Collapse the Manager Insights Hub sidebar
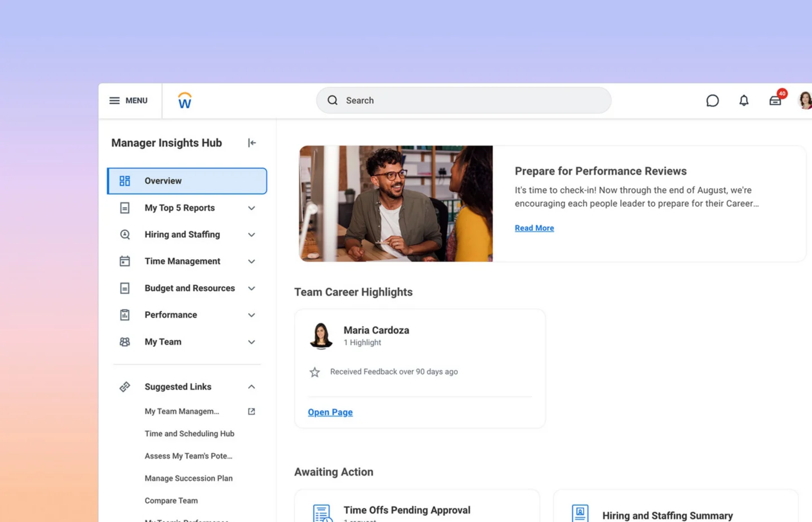This screenshot has height=522, width=812. [252, 143]
